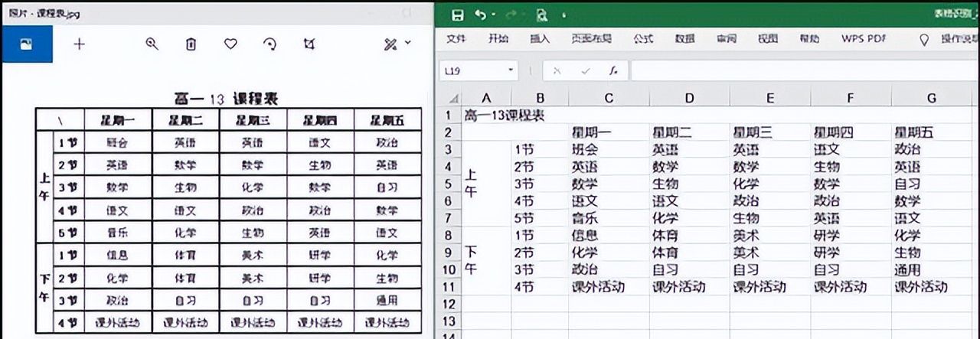980x339 pixels.
Task: Undo last action in Excel
Action: (480, 15)
